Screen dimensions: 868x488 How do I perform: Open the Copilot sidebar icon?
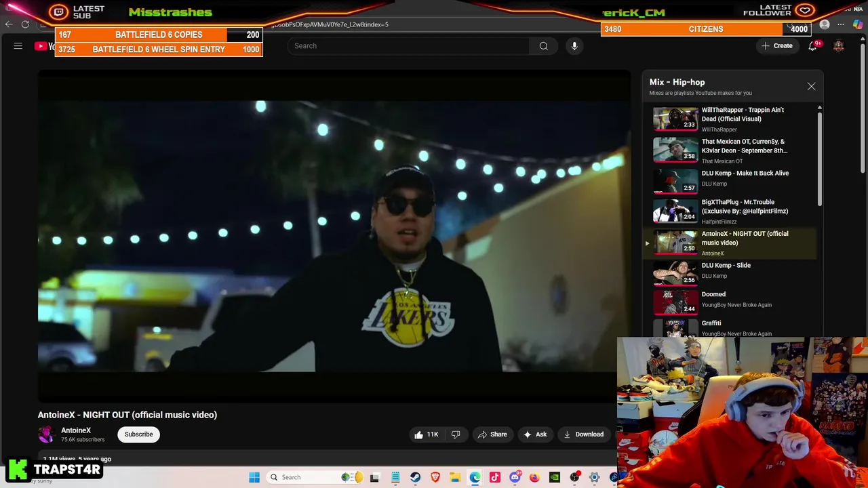click(858, 24)
